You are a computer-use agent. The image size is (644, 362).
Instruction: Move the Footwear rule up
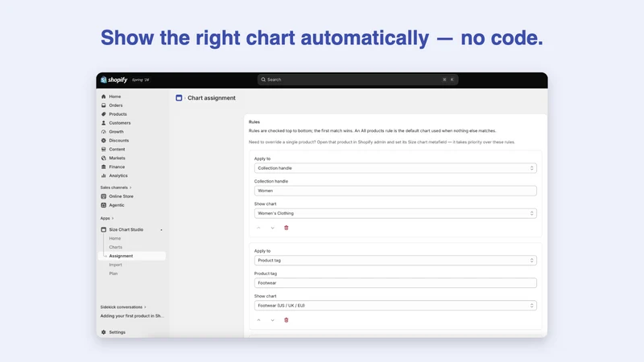point(258,320)
